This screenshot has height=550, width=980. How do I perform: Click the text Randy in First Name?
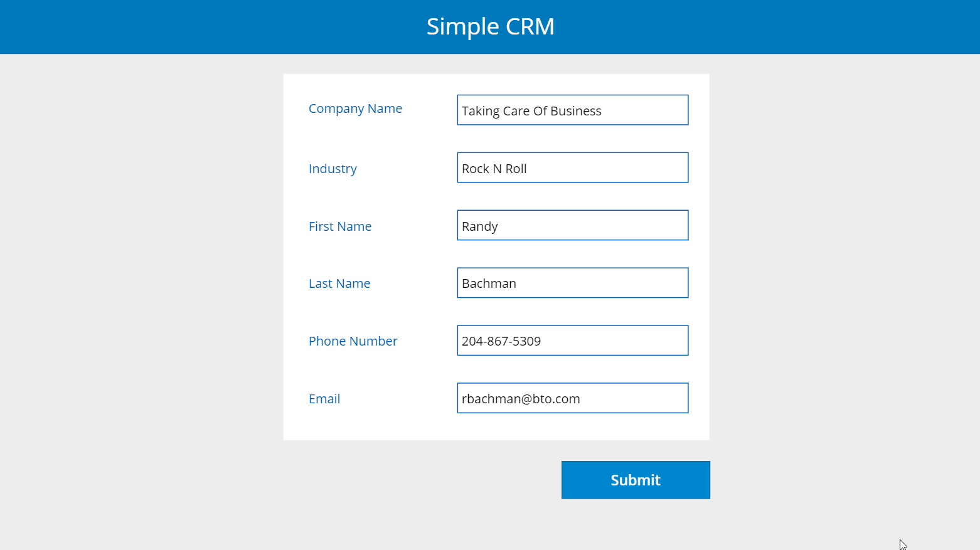point(480,226)
